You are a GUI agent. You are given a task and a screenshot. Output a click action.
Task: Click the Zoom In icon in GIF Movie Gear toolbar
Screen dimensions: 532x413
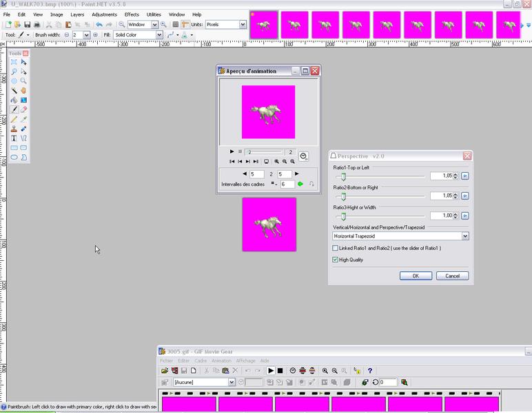point(325,370)
